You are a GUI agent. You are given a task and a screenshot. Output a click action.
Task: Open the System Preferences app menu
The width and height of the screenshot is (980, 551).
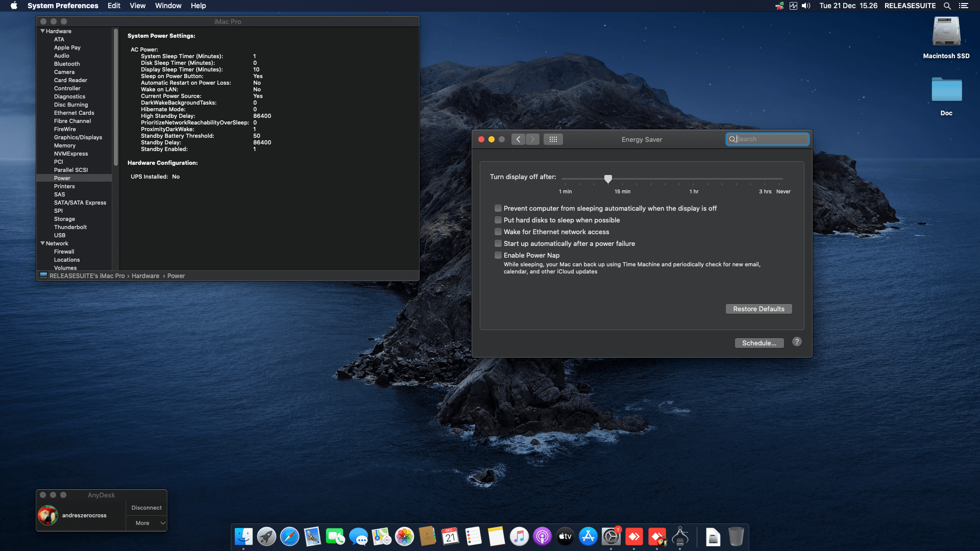[x=63, y=6]
